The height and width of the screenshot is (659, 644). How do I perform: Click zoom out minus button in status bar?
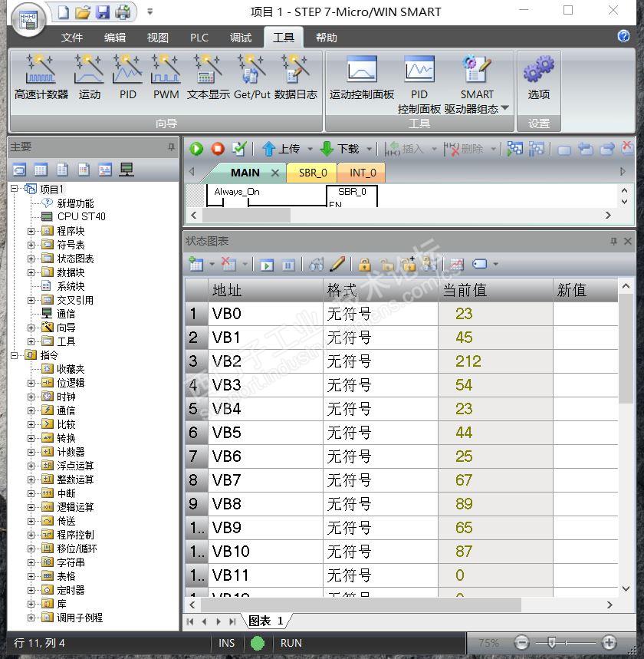tap(522, 643)
